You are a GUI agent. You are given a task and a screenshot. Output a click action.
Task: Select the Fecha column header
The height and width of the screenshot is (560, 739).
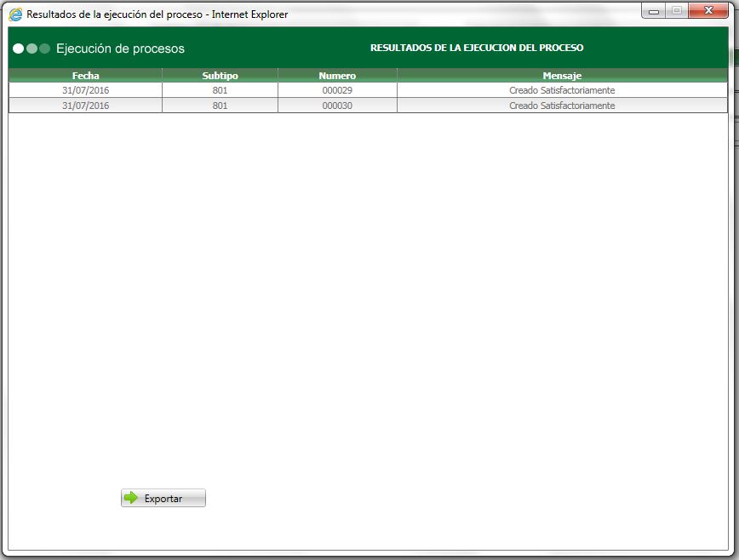[x=85, y=76]
